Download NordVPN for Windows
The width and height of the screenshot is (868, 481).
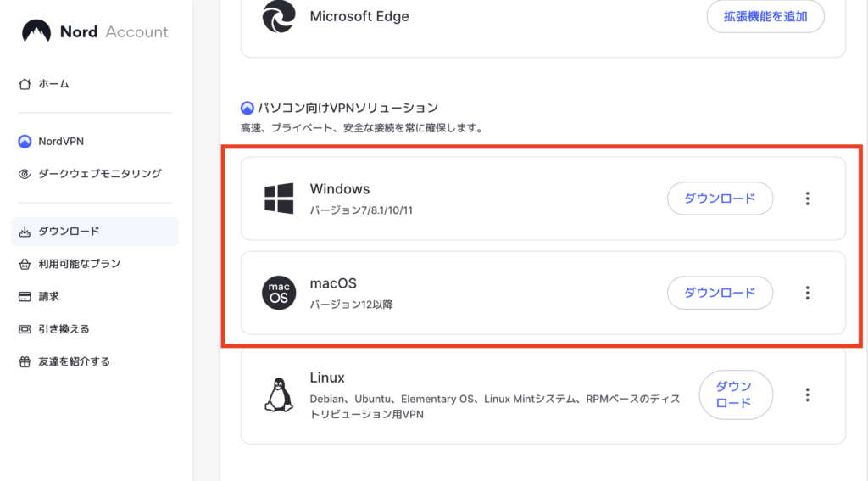720,199
